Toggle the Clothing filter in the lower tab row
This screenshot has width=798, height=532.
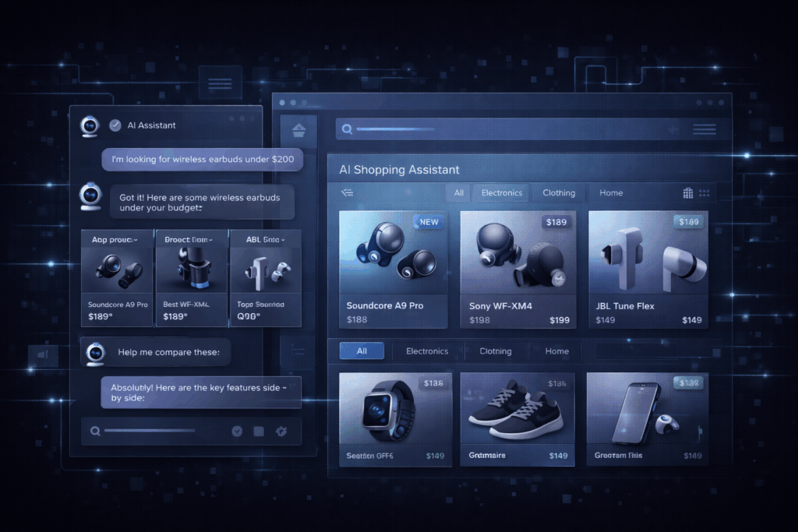495,351
